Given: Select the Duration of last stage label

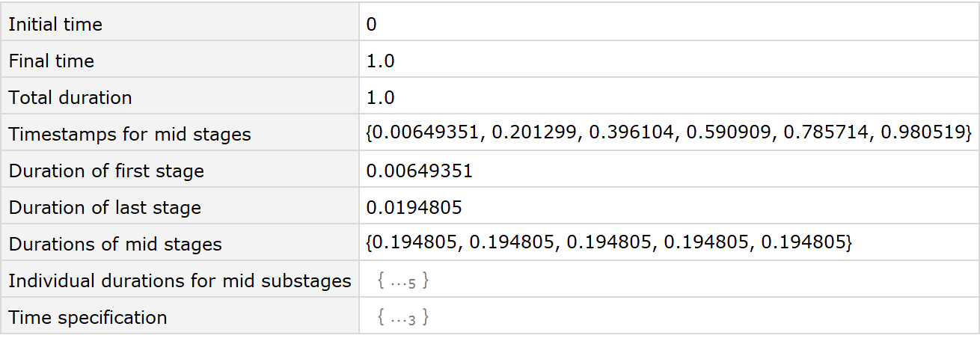Looking at the screenshot, I should pyautogui.click(x=105, y=208).
